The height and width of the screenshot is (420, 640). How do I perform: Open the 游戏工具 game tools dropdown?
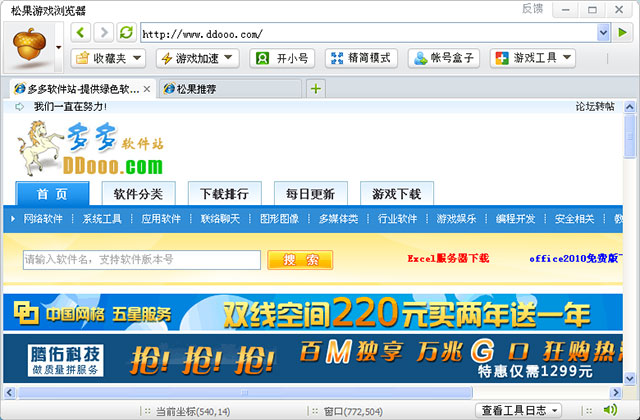tap(533, 58)
